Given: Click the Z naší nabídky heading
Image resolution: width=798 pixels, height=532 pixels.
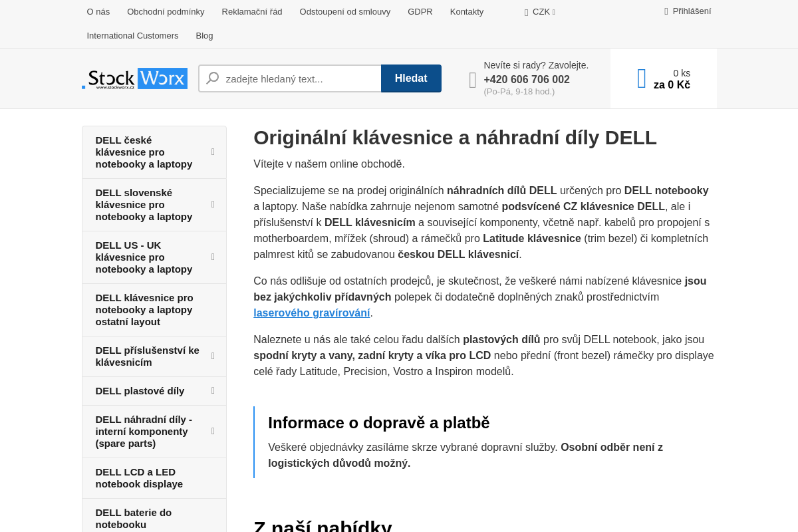Looking at the screenshot, I should [323, 525].
